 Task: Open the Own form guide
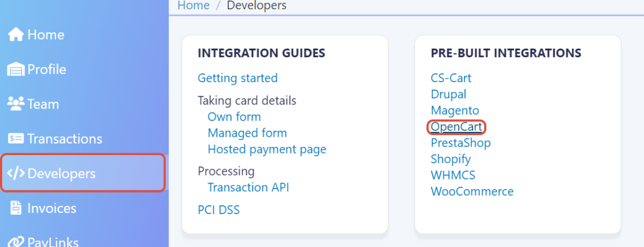[x=234, y=117]
